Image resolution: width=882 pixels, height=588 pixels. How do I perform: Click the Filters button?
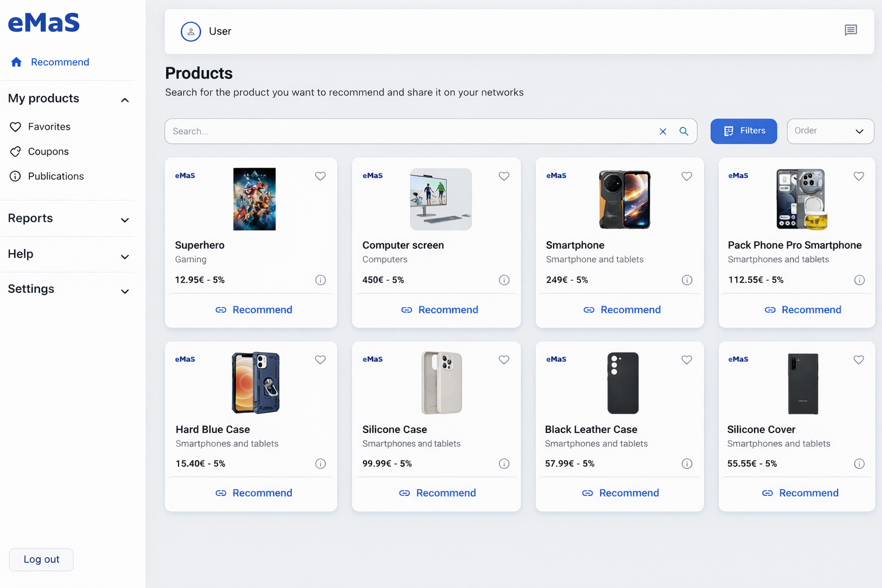tap(744, 131)
